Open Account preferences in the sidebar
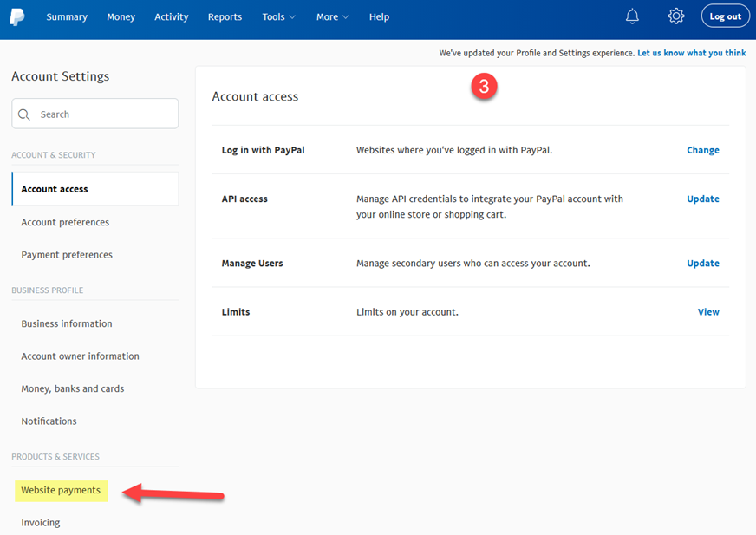Screen dimensions: 756x535 pyautogui.click(x=65, y=222)
